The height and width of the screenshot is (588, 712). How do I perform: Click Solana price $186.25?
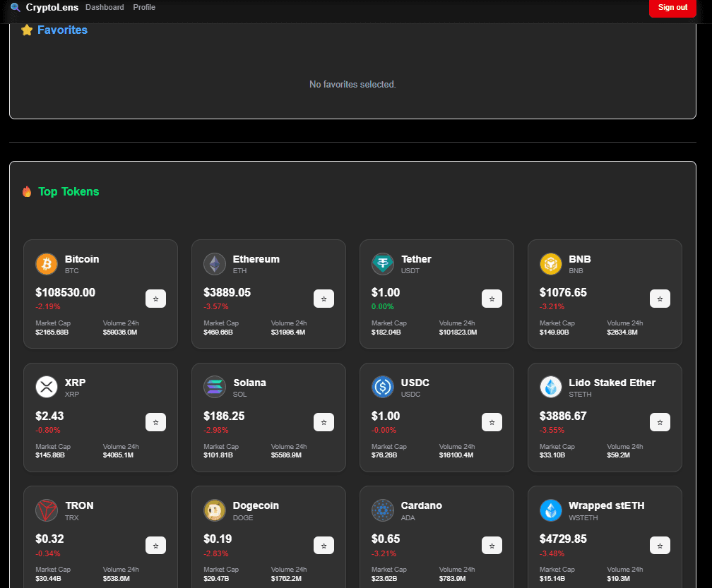224,416
